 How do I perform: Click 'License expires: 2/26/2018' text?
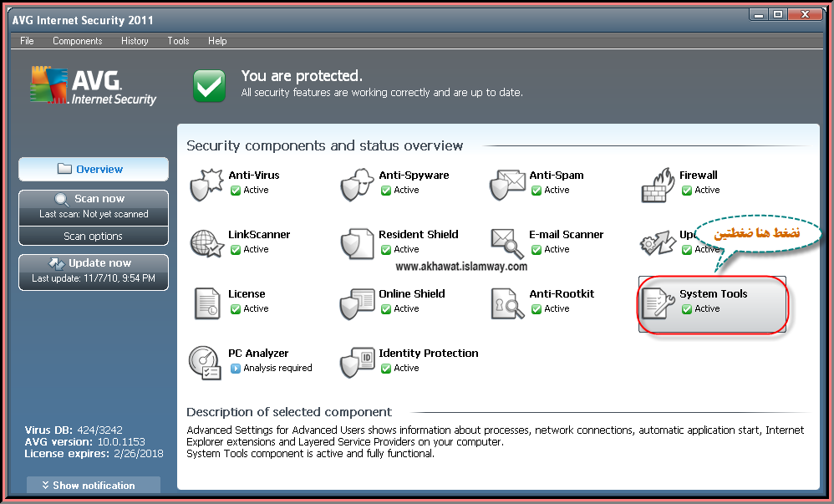[94, 454]
